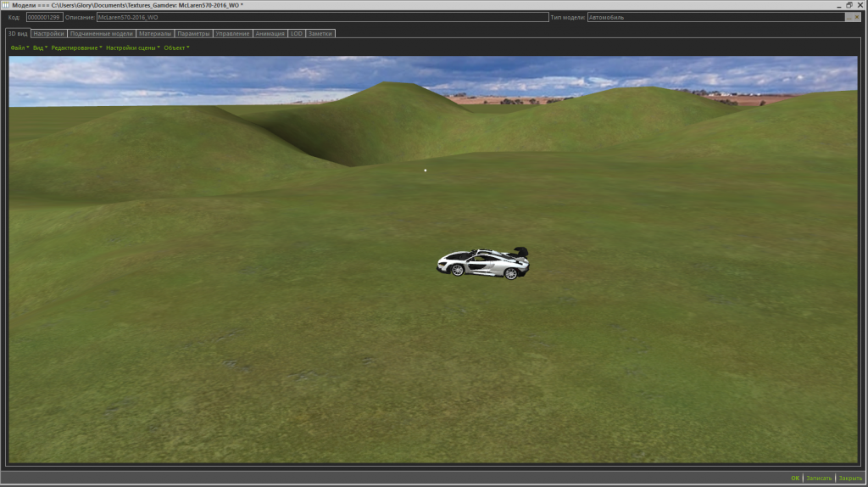Click the Код input field

pos(44,17)
